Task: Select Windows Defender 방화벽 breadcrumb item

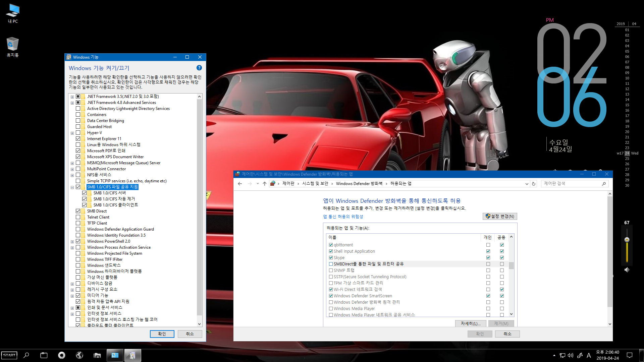Action: click(x=359, y=184)
